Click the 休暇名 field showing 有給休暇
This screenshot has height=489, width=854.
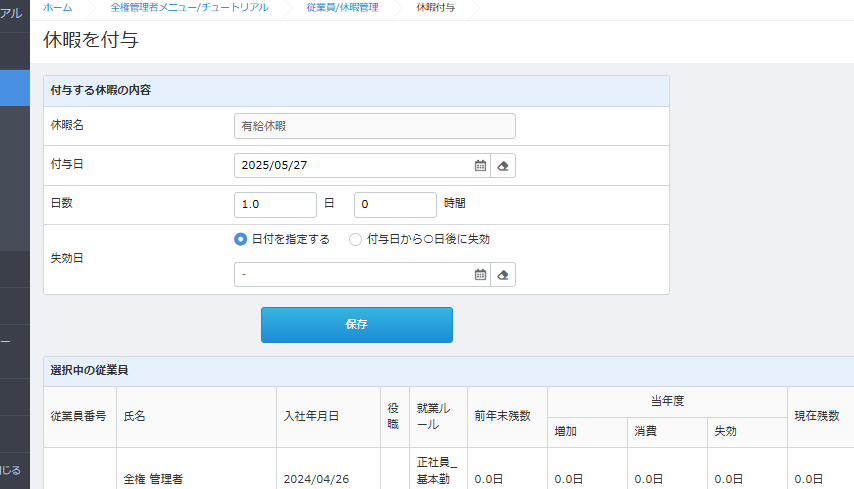374,126
